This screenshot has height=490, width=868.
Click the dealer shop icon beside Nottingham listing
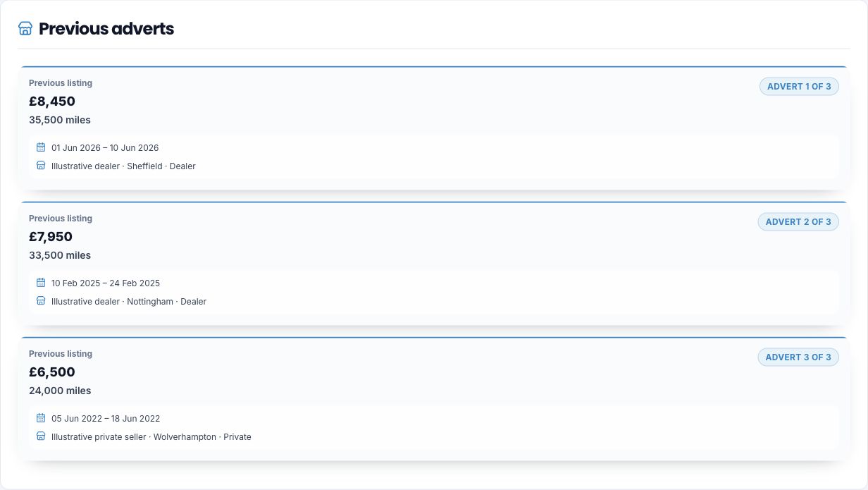click(41, 301)
